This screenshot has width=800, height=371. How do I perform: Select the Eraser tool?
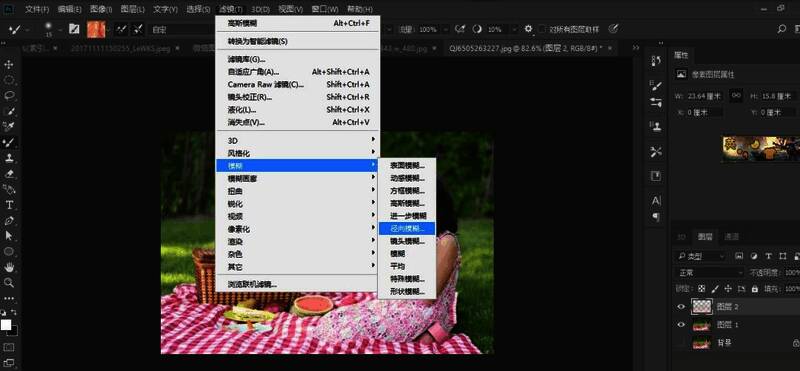click(x=9, y=174)
